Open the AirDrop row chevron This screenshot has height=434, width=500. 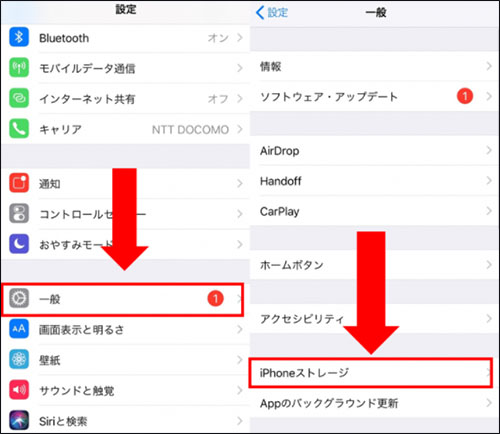pyautogui.click(x=489, y=150)
